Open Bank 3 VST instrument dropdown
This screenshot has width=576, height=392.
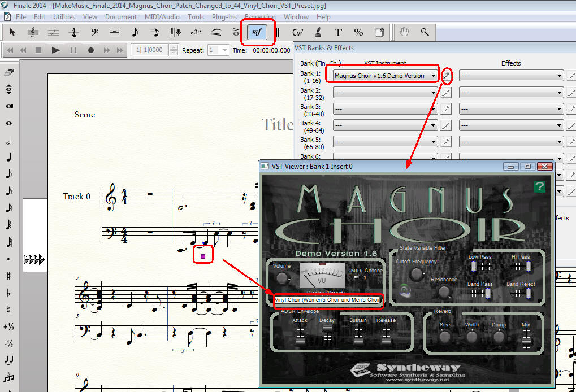(385, 109)
